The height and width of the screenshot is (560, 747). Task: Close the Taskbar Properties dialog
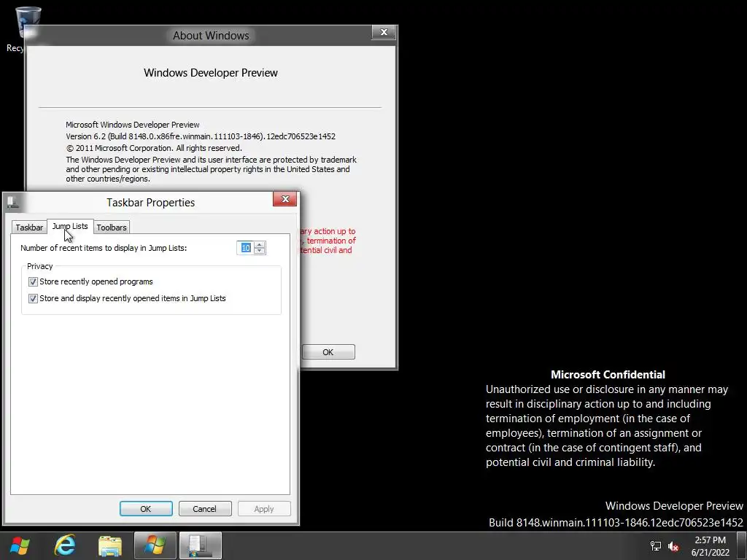285,199
